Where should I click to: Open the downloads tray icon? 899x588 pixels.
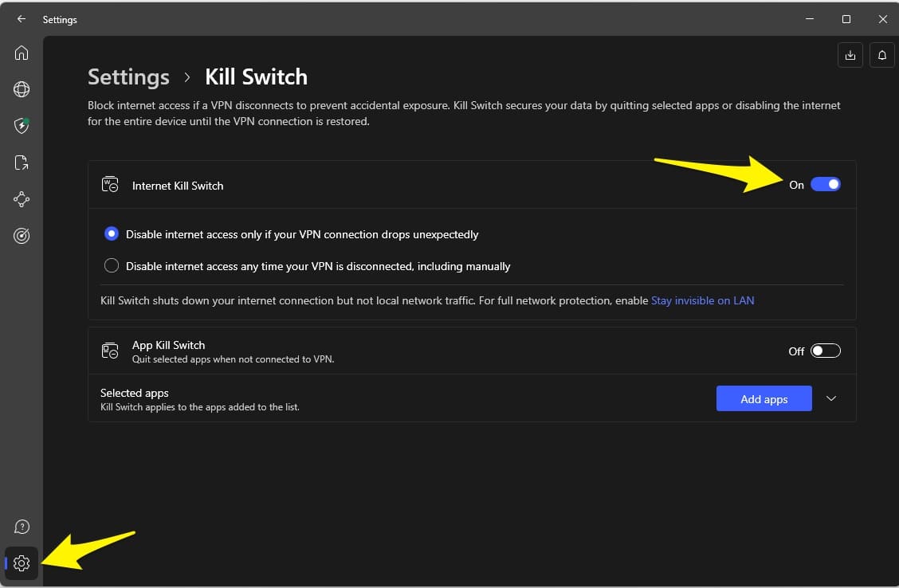pos(850,55)
